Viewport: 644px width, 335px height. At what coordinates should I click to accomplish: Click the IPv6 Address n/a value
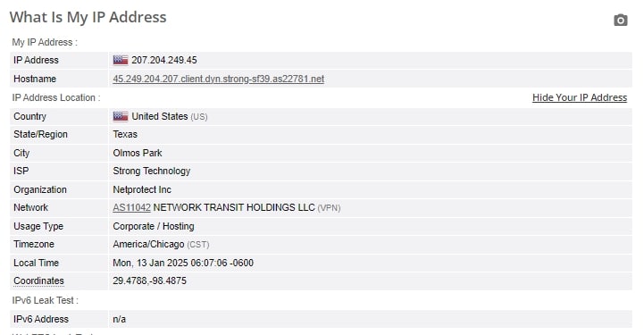click(120, 319)
